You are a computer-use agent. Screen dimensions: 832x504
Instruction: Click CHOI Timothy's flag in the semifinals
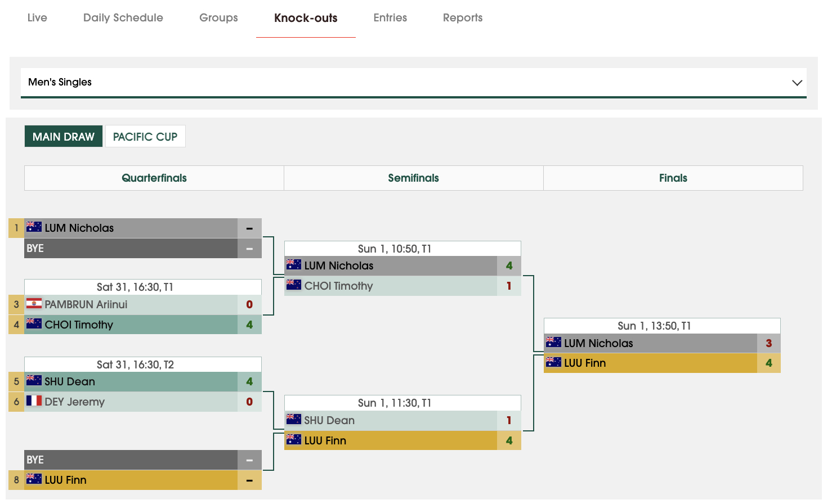(293, 285)
